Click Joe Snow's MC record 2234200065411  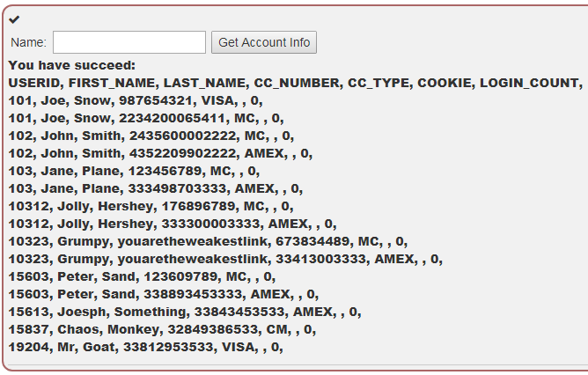tap(146, 118)
